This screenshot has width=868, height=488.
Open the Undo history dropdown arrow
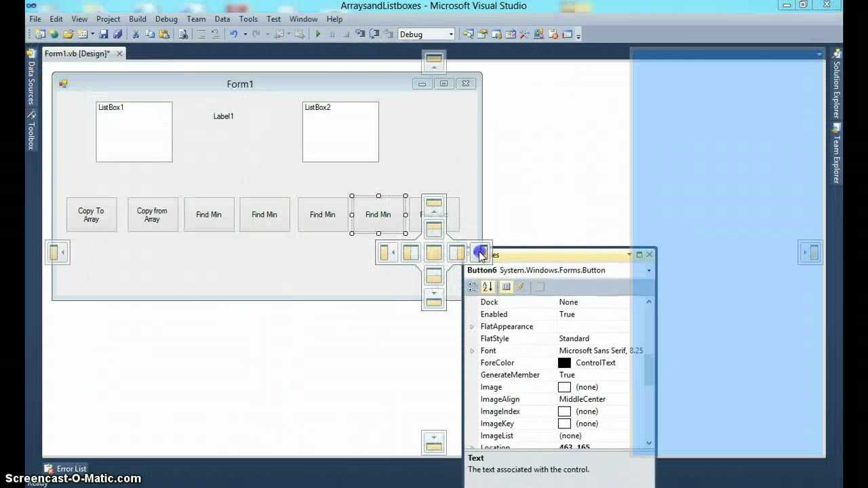(x=245, y=34)
